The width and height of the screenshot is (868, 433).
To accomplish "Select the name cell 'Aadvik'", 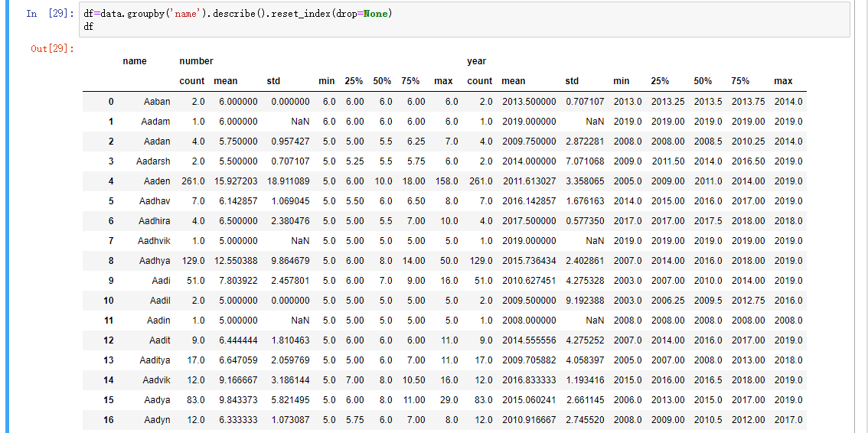I will pyautogui.click(x=157, y=380).
